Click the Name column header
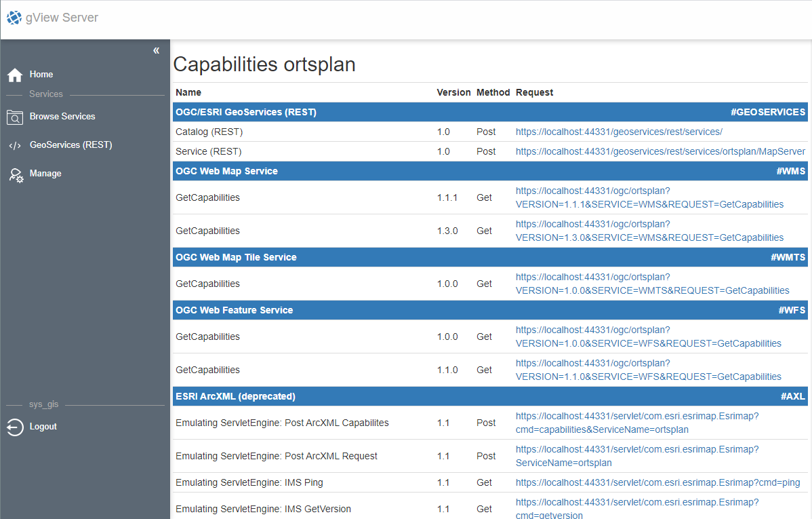The image size is (812, 519). pos(188,92)
